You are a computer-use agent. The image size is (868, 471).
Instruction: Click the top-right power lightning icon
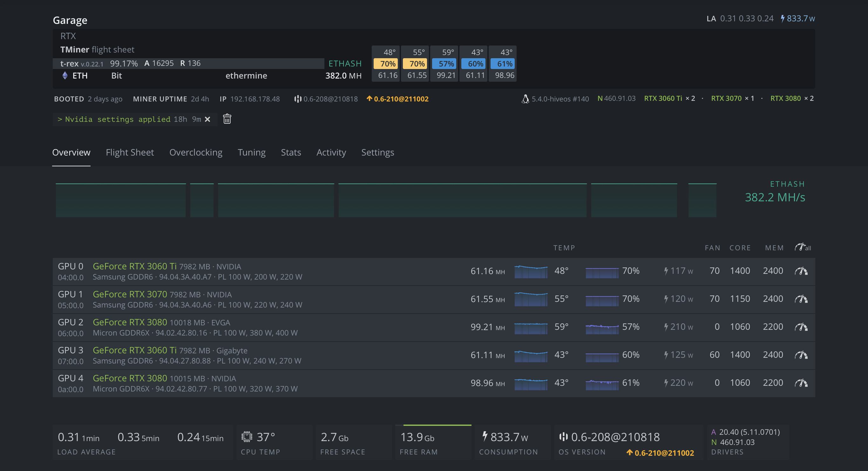coord(783,18)
